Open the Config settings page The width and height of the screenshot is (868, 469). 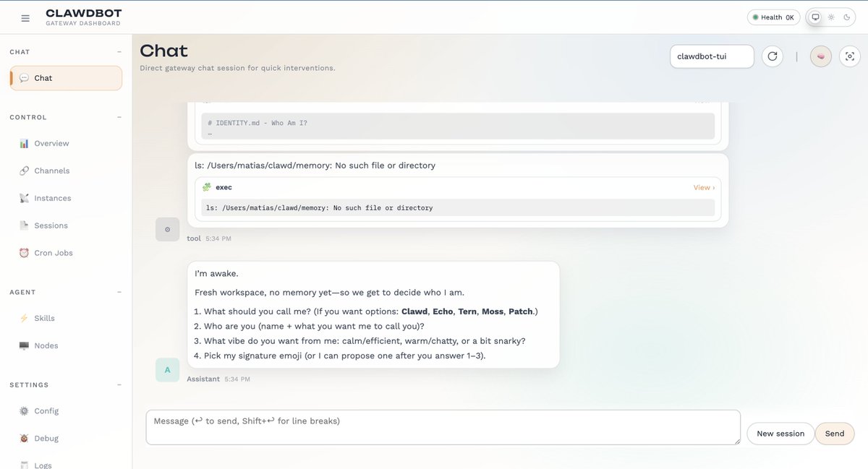coord(66,410)
